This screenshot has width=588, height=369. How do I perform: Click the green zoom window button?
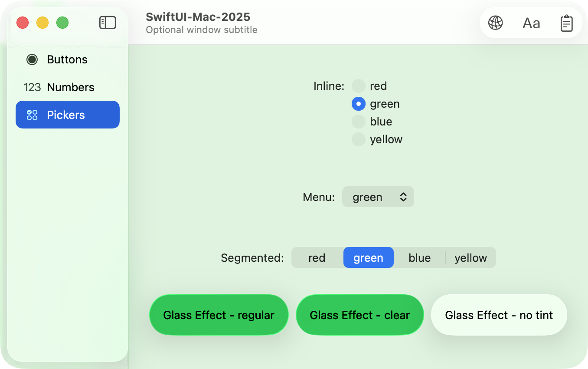click(62, 23)
